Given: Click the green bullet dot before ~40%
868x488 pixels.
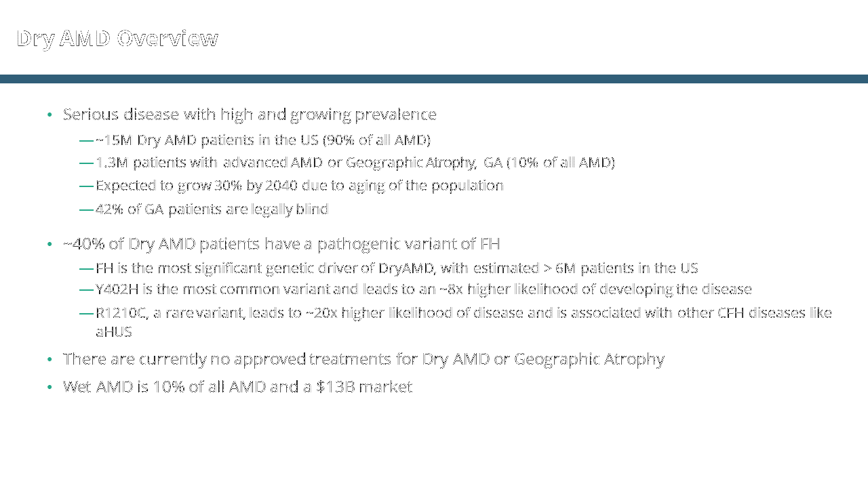Looking at the screenshot, I should (x=50, y=245).
